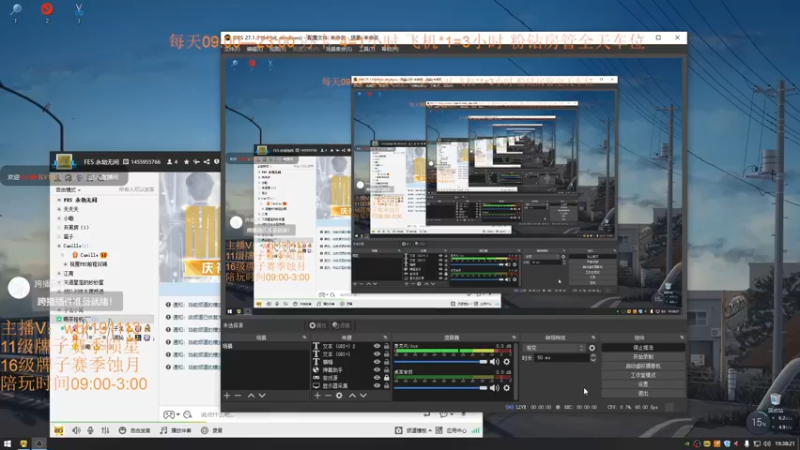Click 启动虚拟摄像机 virtual camera button

point(643,366)
